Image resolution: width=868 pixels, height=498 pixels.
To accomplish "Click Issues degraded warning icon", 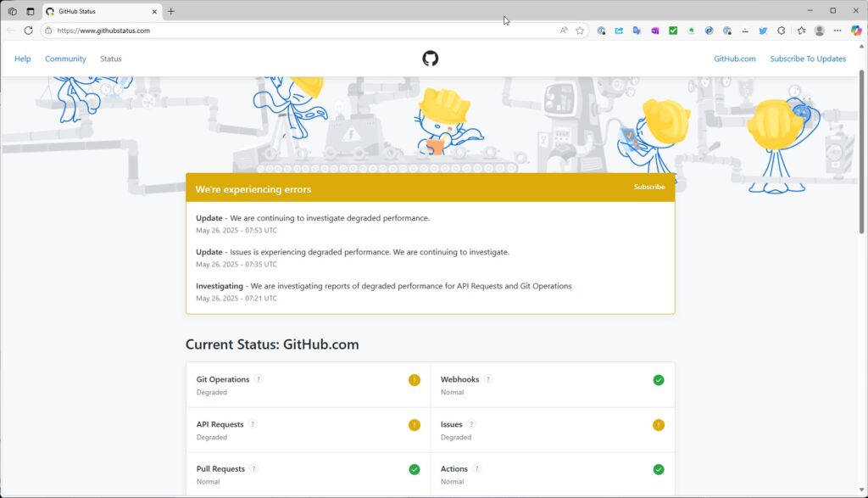I will [x=658, y=425].
